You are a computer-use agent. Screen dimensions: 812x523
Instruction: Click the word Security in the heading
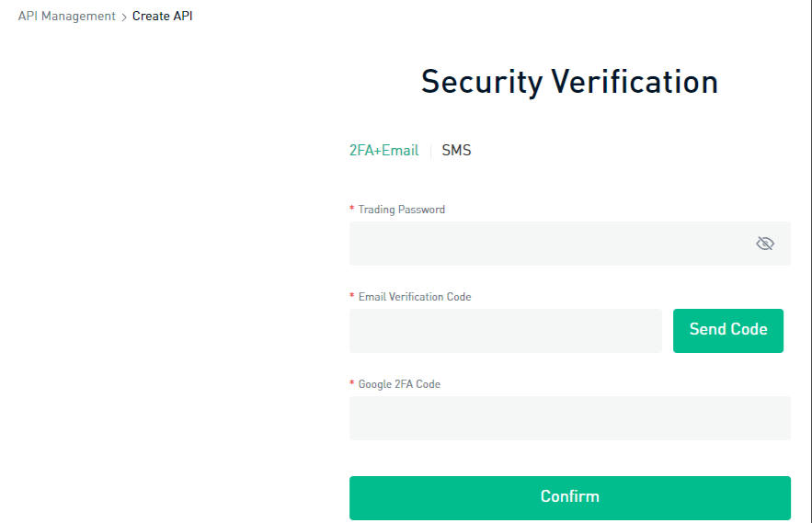tap(482, 83)
